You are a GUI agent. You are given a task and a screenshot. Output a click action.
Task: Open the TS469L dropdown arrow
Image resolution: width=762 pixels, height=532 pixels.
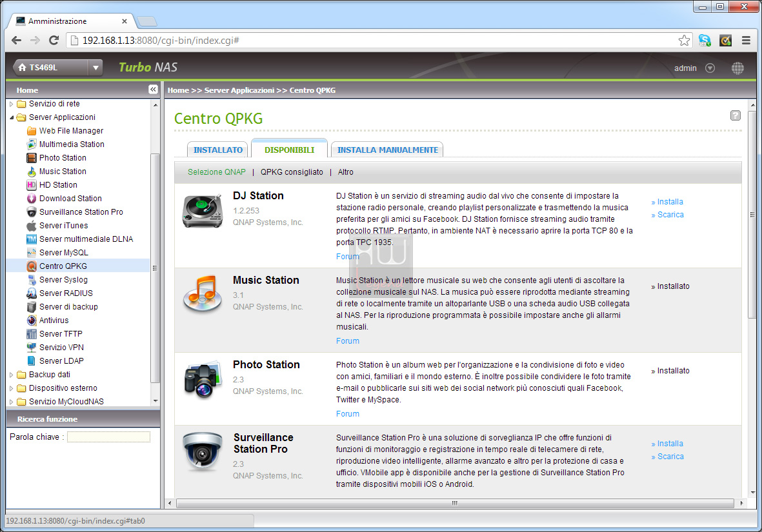95,68
